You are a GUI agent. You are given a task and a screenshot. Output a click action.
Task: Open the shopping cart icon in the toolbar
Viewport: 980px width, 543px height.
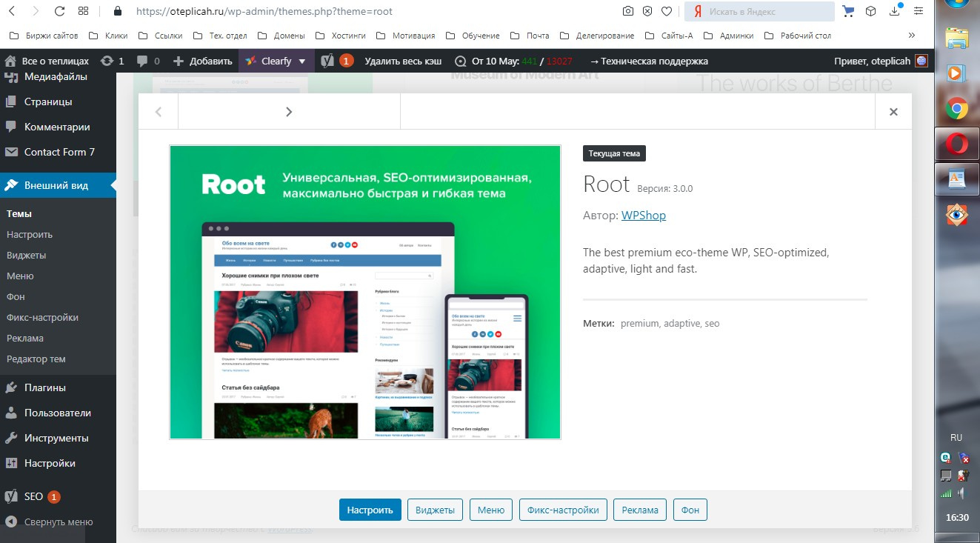click(849, 12)
